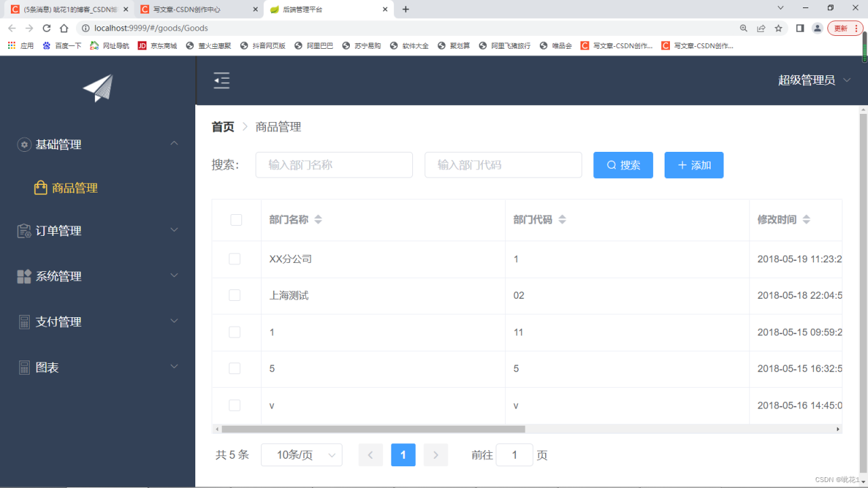Click the table scrollbar right arrow
The width and height of the screenshot is (868, 488).
(x=838, y=429)
